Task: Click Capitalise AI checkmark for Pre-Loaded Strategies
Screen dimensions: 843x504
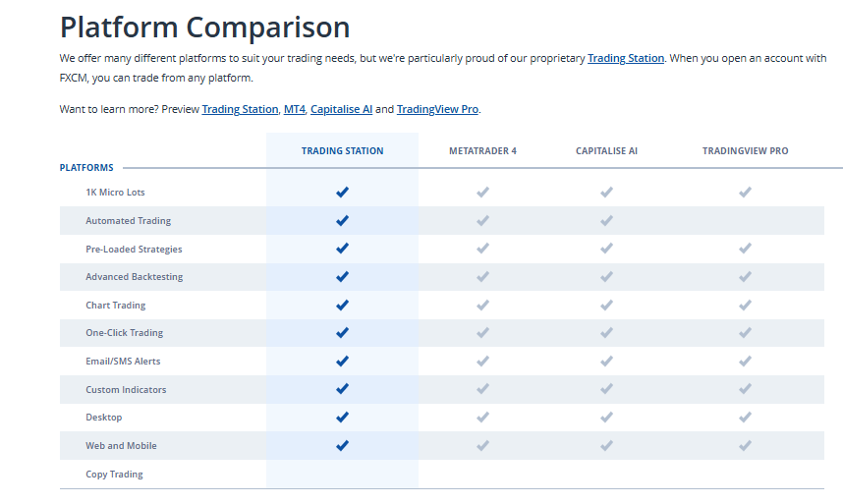Action: tap(606, 249)
